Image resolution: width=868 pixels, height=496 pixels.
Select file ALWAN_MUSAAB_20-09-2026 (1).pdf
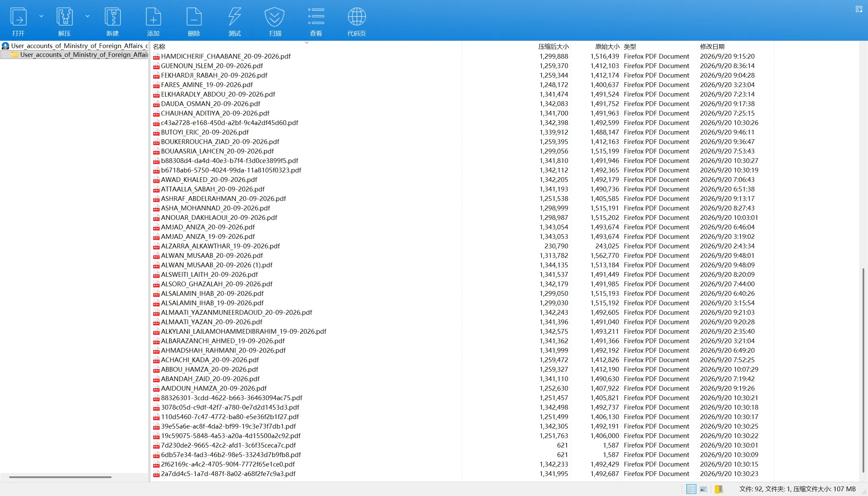(216, 265)
